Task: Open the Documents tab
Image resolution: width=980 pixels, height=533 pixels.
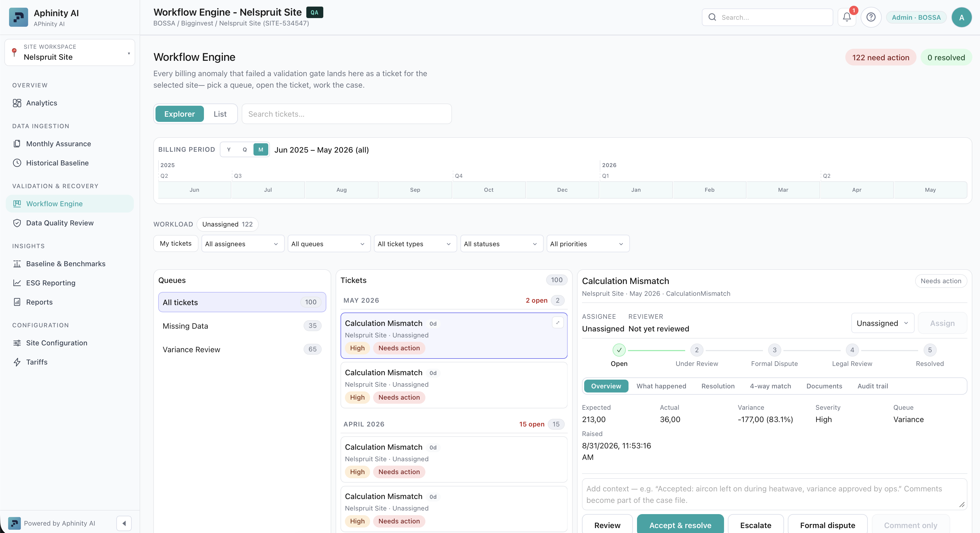Action: click(x=824, y=386)
